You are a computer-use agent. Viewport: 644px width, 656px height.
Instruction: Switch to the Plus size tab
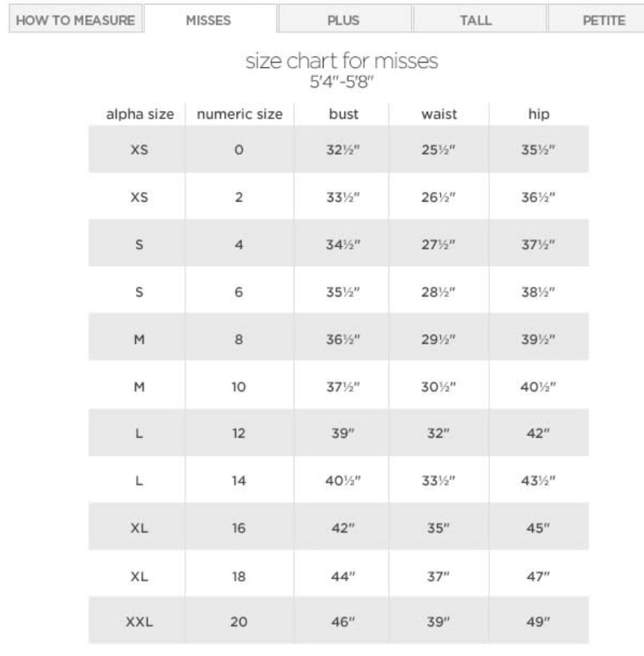tap(343, 20)
